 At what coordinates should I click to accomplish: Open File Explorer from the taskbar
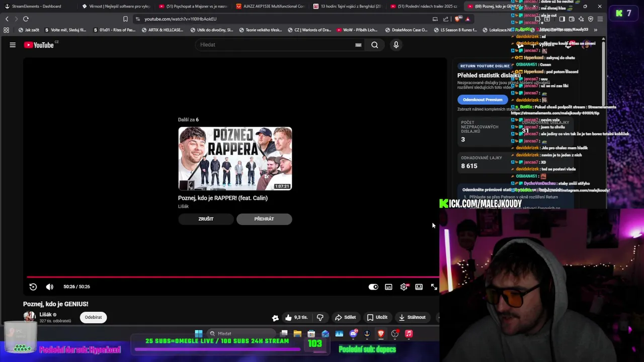(x=297, y=333)
